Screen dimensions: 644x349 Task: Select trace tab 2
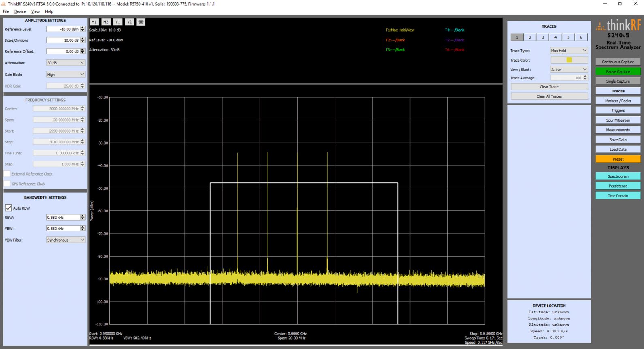[530, 37]
